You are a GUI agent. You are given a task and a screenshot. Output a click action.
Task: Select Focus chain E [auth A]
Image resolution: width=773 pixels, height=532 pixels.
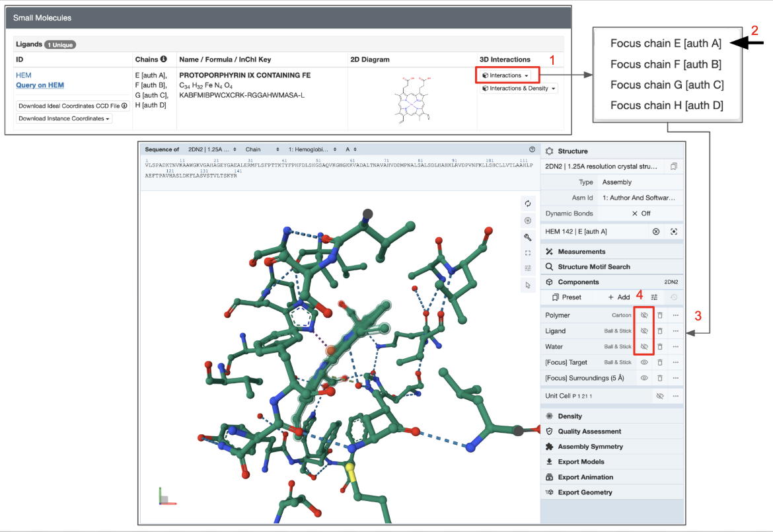click(665, 44)
